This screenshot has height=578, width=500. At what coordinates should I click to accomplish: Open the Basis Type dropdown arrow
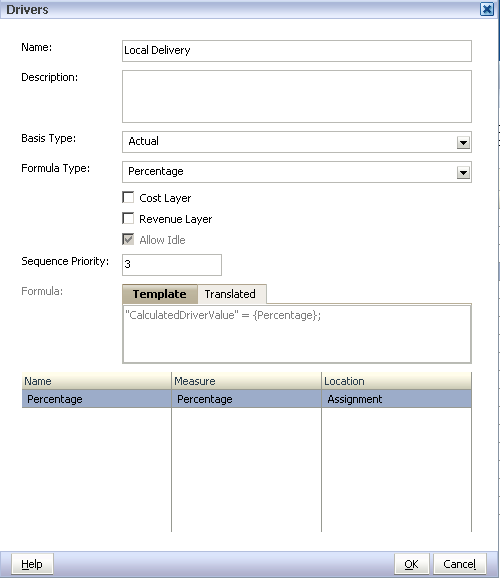point(463,142)
